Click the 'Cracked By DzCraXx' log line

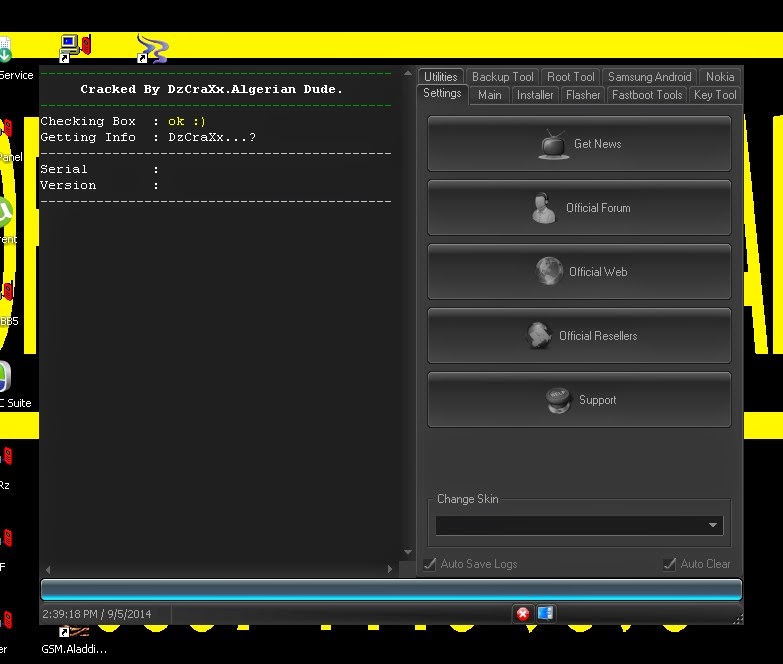pyautogui.click(x=212, y=89)
